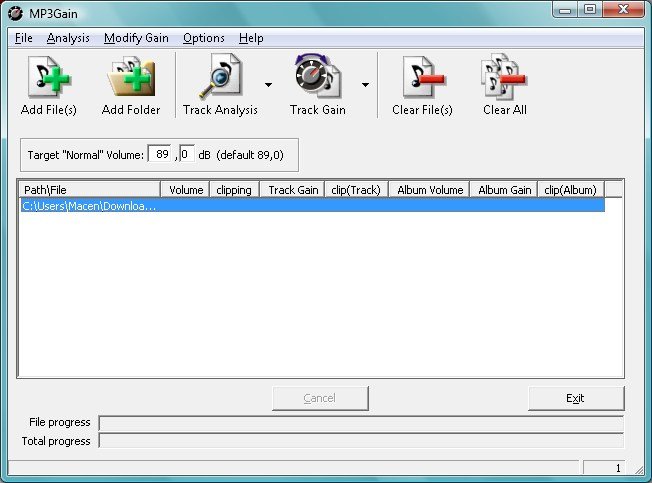Sort by clip(Track) column header

coord(356,190)
